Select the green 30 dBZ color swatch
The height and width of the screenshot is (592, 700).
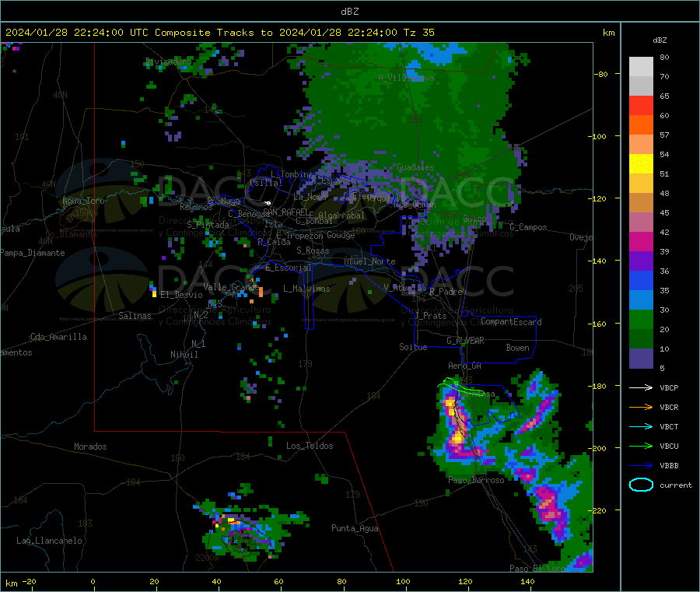pyautogui.click(x=641, y=319)
